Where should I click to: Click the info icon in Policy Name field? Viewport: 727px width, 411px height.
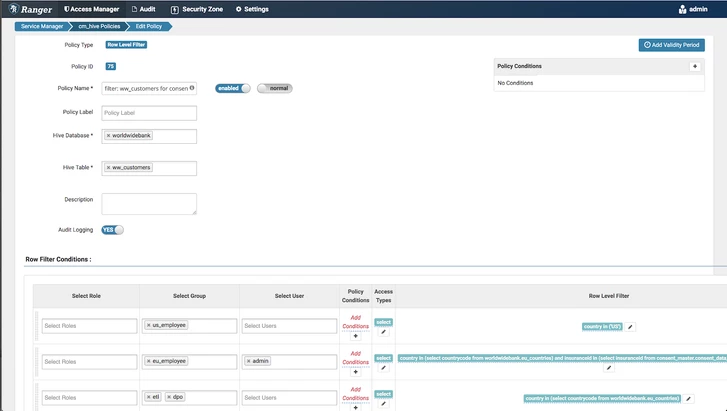coord(192,88)
